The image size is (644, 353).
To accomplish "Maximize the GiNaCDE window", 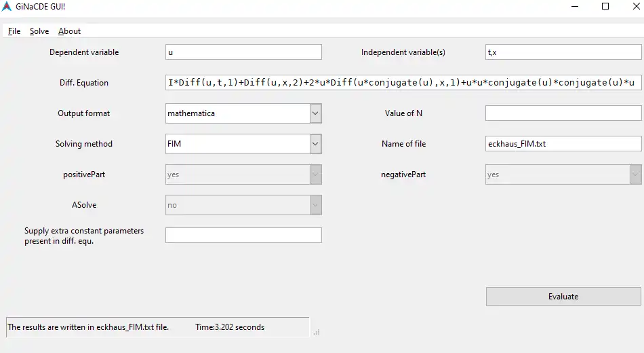I will (x=605, y=6).
